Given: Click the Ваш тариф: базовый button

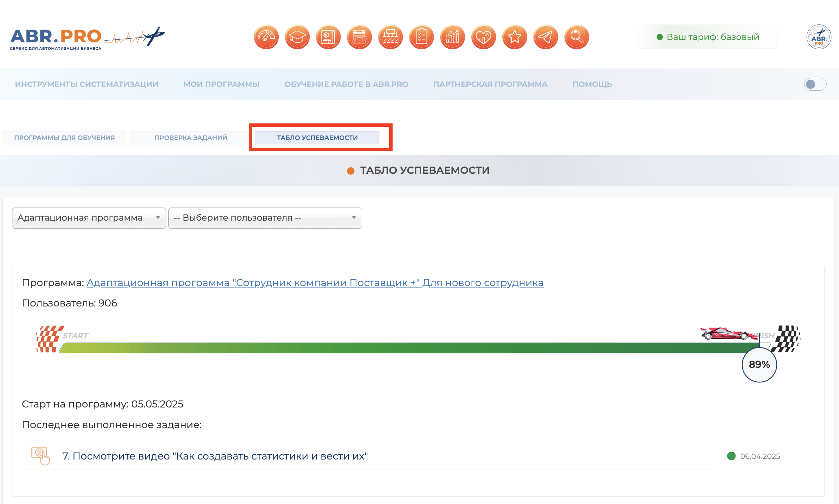Looking at the screenshot, I should (x=708, y=37).
